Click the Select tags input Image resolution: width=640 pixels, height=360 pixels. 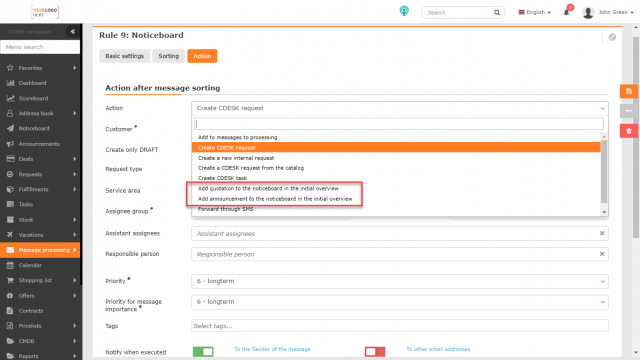[x=400, y=326]
